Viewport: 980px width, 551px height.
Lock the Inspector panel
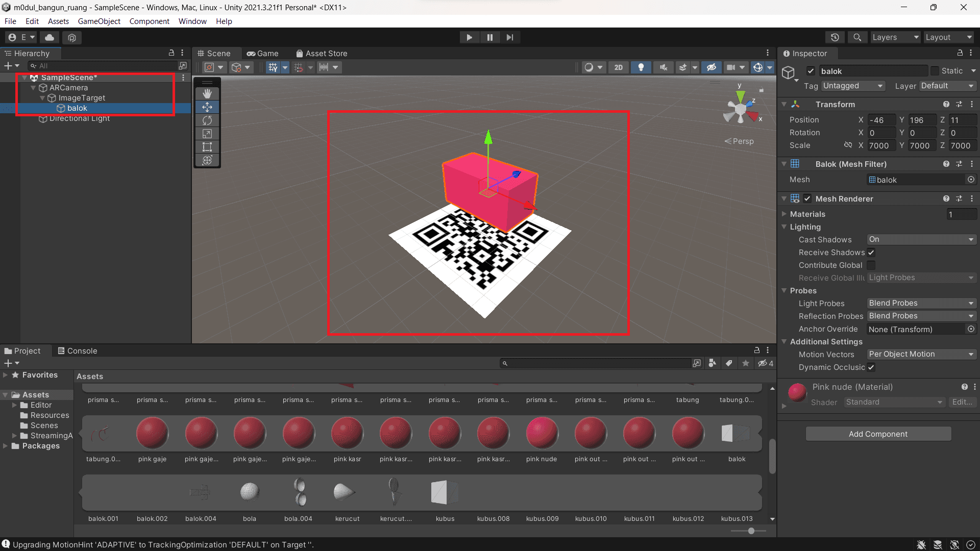pyautogui.click(x=960, y=53)
